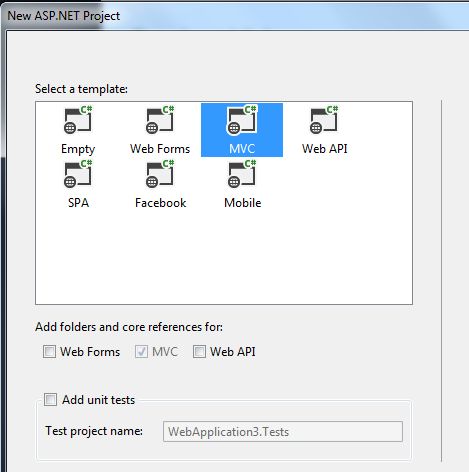The height and width of the screenshot is (472, 469).
Task: Pick the MVC template icon
Action: click(242, 120)
